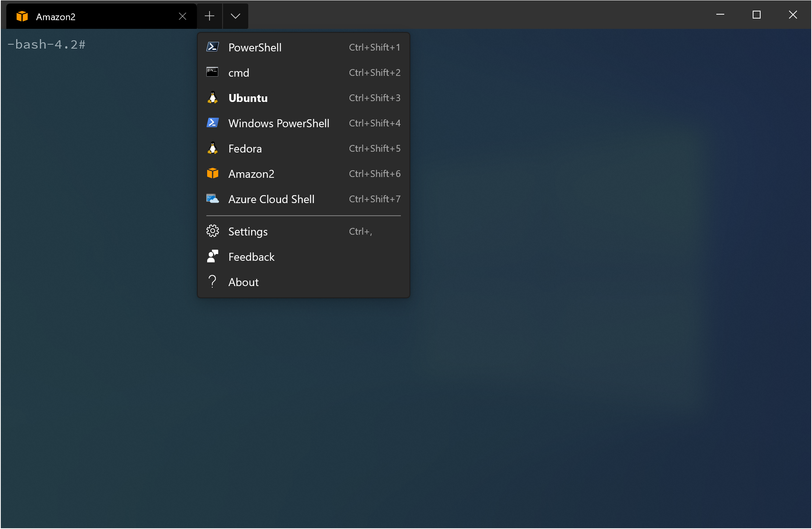
Task: Click the Ubuntu penguin icon
Action: click(212, 98)
